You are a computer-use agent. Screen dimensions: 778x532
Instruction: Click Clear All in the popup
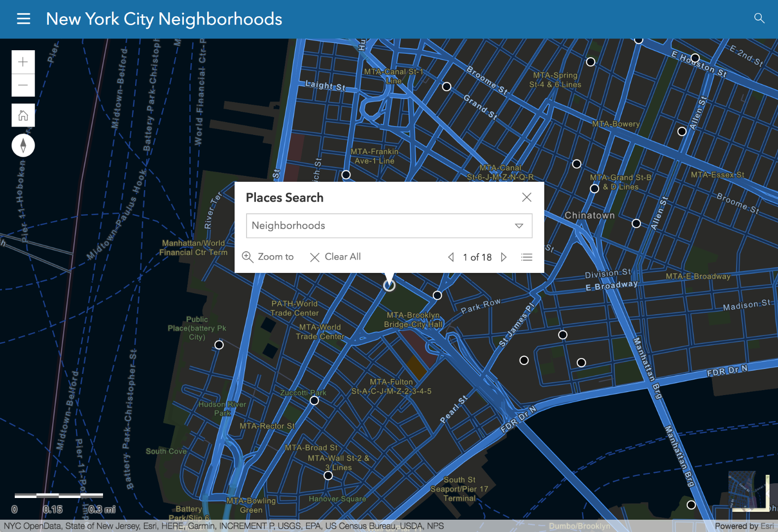pos(335,257)
